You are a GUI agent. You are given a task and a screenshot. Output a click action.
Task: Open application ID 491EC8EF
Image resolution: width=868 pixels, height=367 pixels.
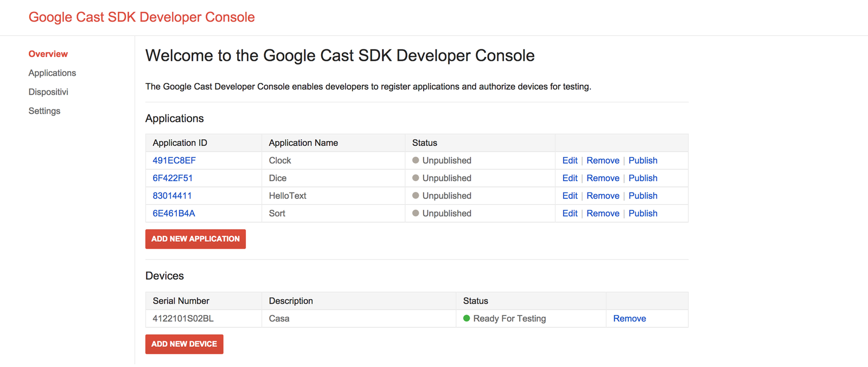coord(174,160)
